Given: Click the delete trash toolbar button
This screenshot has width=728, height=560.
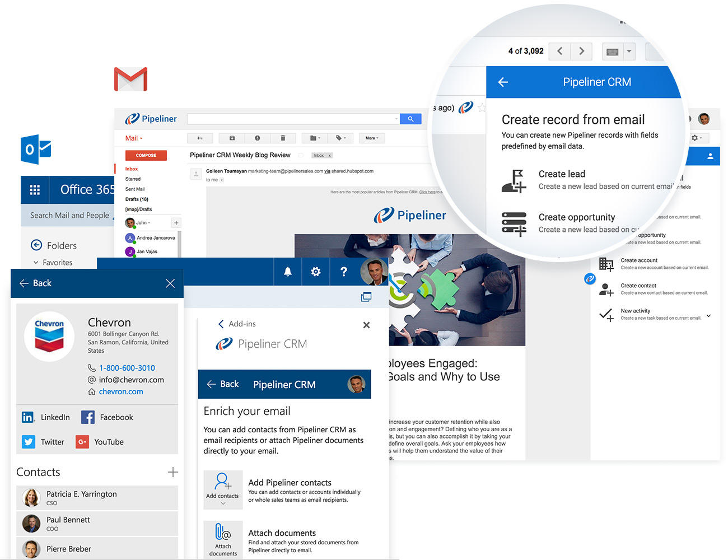Looking at the screenshot, I should click(x=283, y=138).
